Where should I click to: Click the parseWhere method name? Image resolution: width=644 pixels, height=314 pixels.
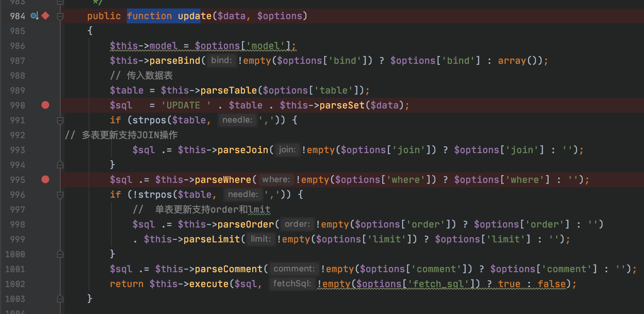[x=223, y=180]
